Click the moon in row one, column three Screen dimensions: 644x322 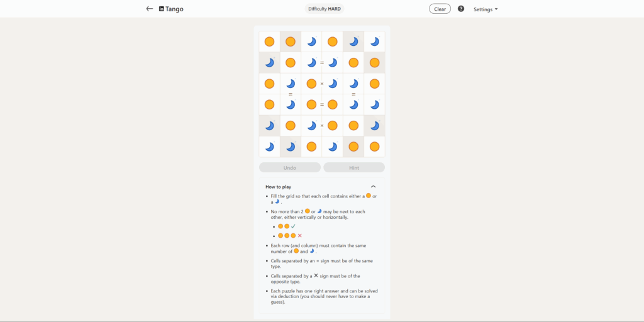(311, 42)
